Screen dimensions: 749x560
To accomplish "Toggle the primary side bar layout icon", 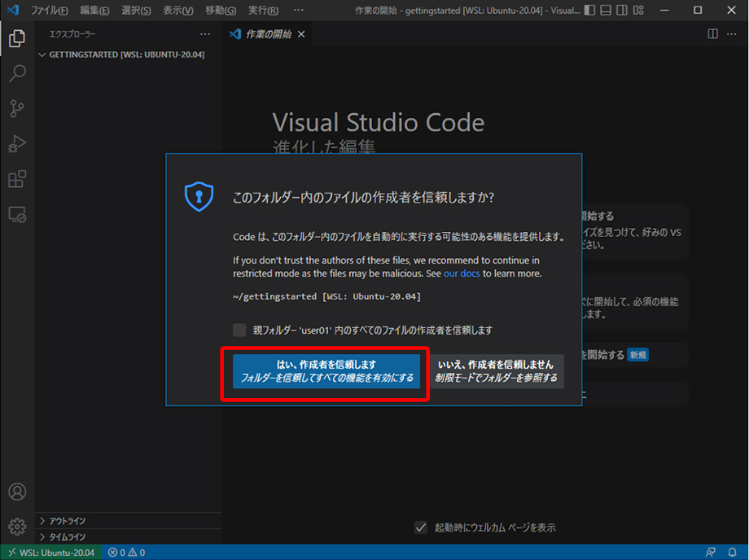I will (x=590, y=10).
